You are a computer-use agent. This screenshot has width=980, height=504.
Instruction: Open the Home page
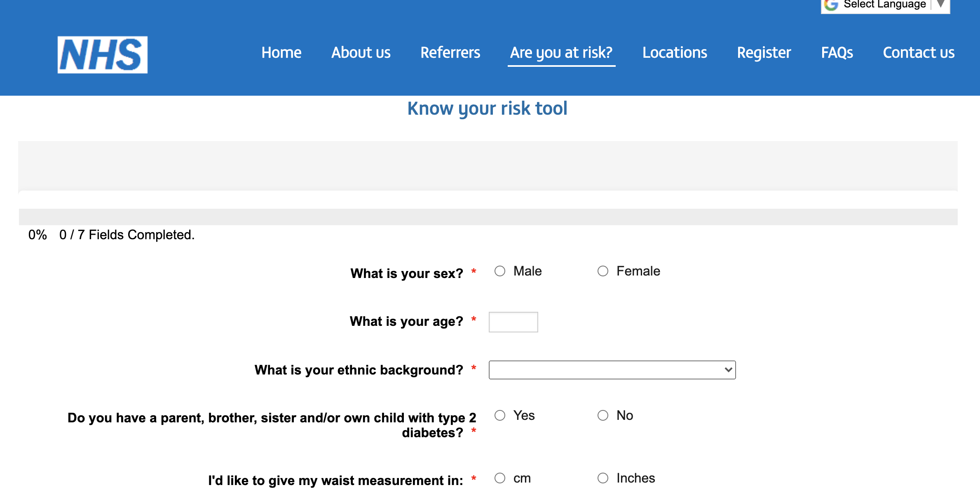tap(281, 52)
